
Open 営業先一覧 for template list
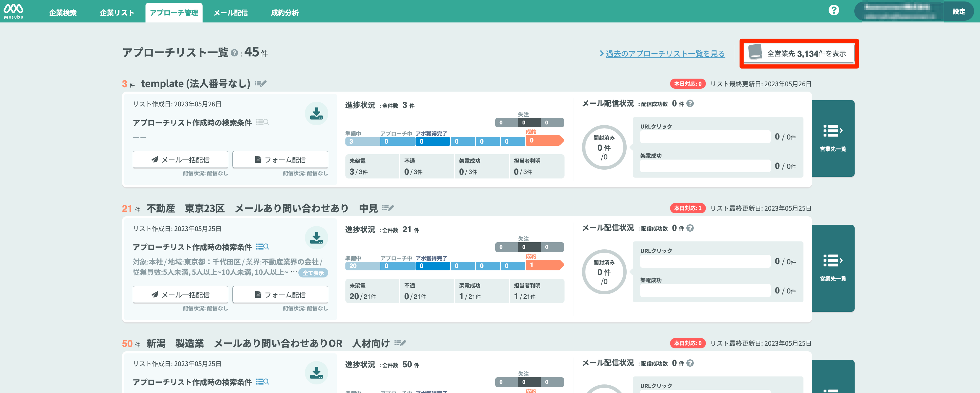tap(833, 138)
